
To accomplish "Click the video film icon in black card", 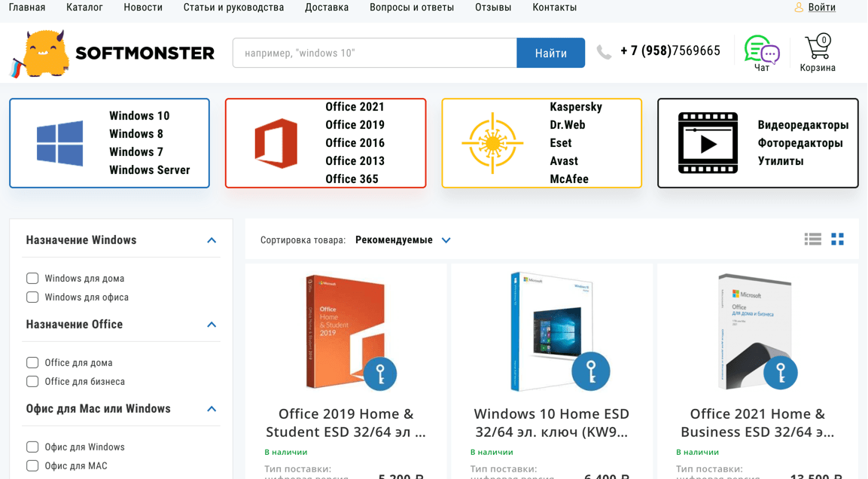I will (x=708, y=143).
